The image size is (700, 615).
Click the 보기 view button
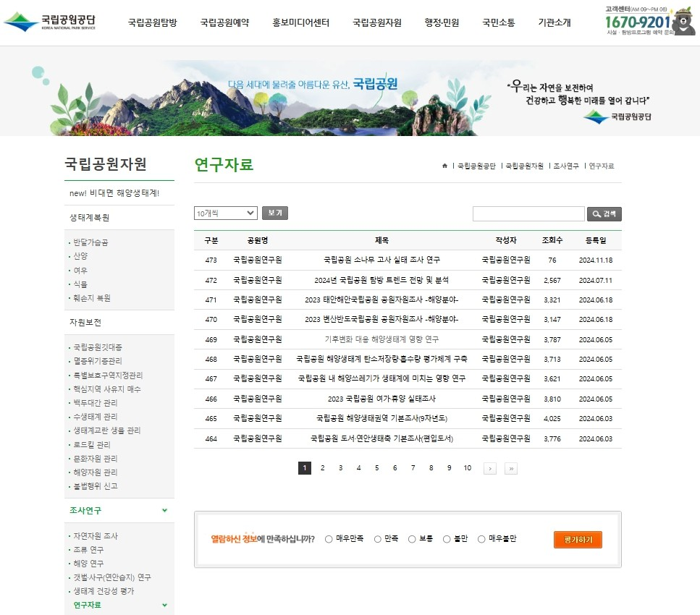[275, 213]
